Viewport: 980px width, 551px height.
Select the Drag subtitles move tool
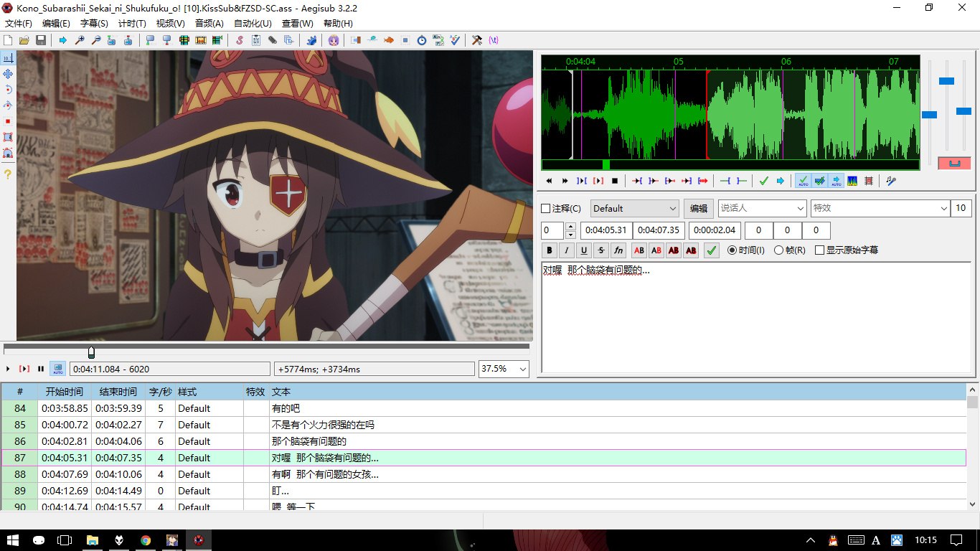tap(8, 74)
